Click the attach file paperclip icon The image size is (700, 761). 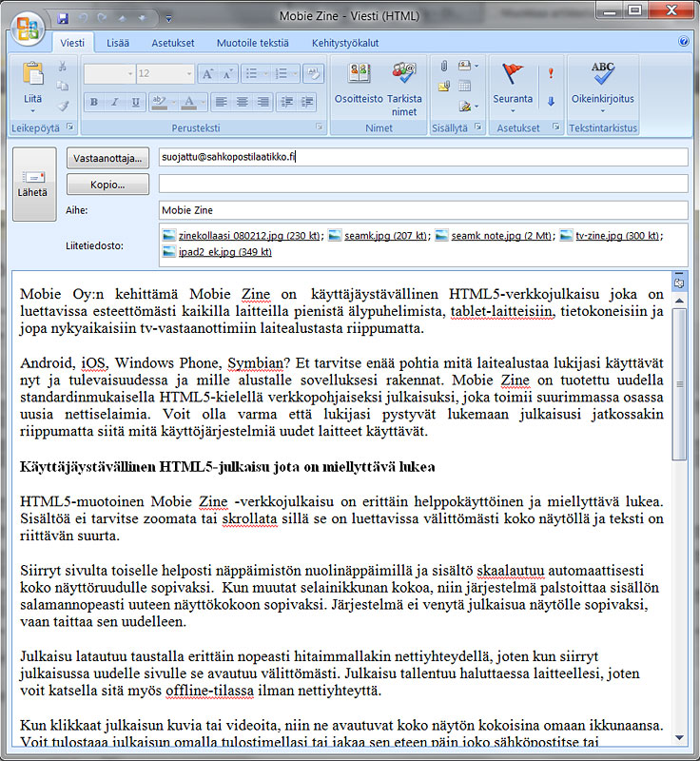tap(443, 66)
